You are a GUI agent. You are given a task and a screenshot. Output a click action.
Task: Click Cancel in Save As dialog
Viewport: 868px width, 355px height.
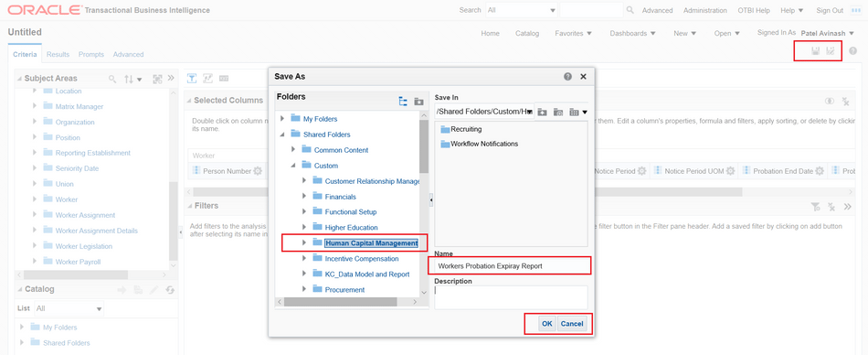pyautogui.click(x=572, y=324)
